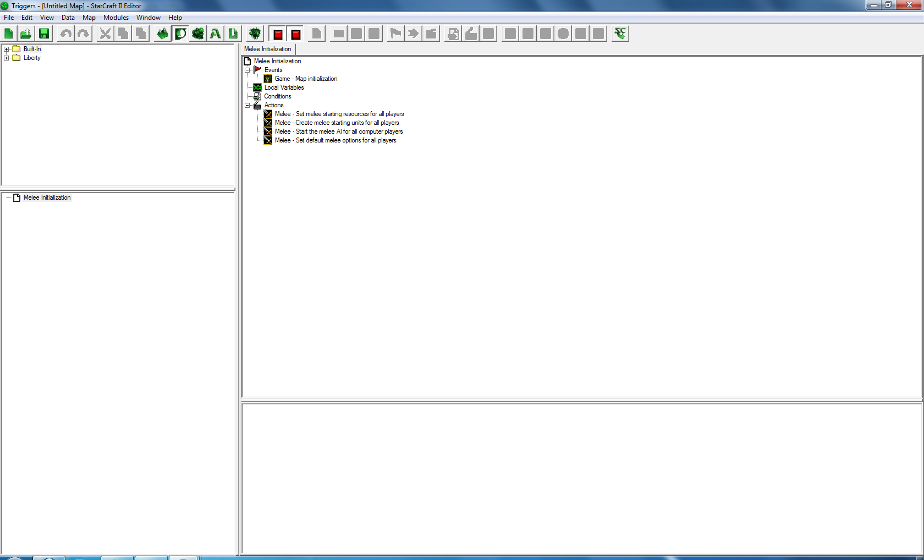
Task: Open the Import module green arrow icon
Action: coord(233,34)
